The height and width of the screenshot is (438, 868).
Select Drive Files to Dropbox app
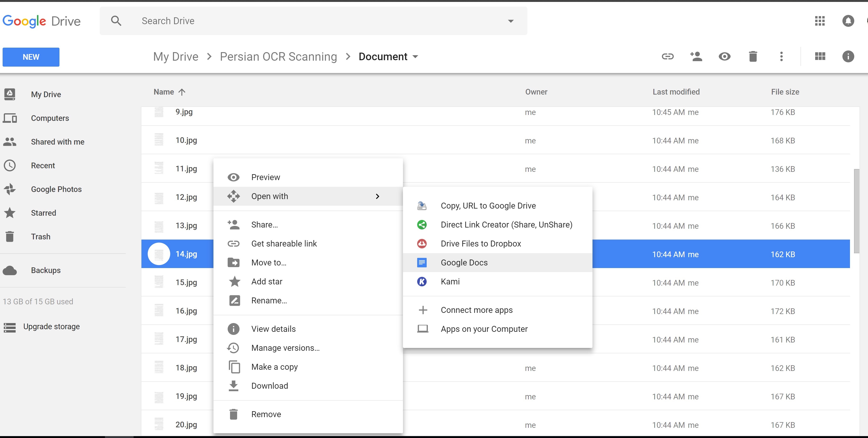coord(498,243)
